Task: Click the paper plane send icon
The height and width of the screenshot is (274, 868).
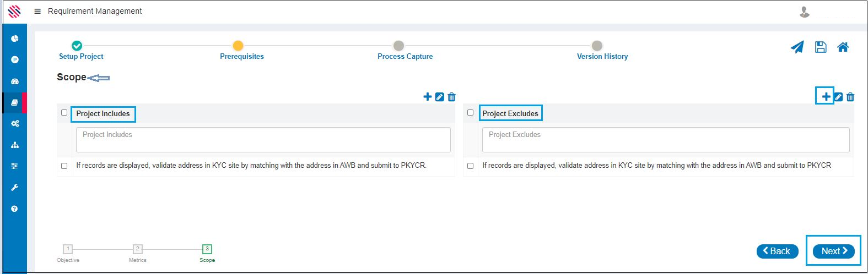Action: point(797,47)
